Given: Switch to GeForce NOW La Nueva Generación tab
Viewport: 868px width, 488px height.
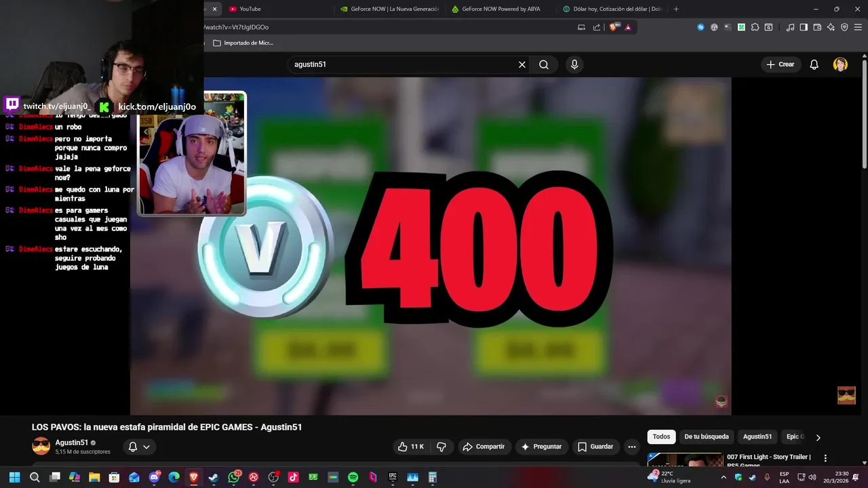Looking at the screenshot, I should pos(390,9).
